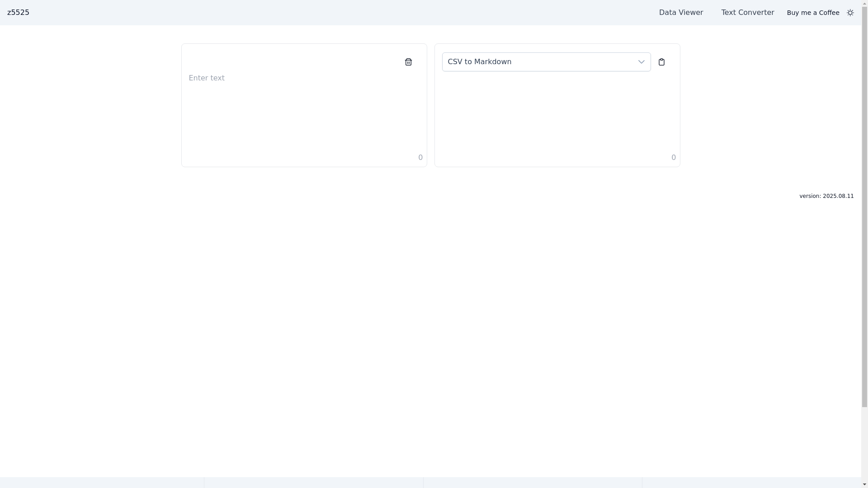Open the Text Converter menu item

[747, 13]
